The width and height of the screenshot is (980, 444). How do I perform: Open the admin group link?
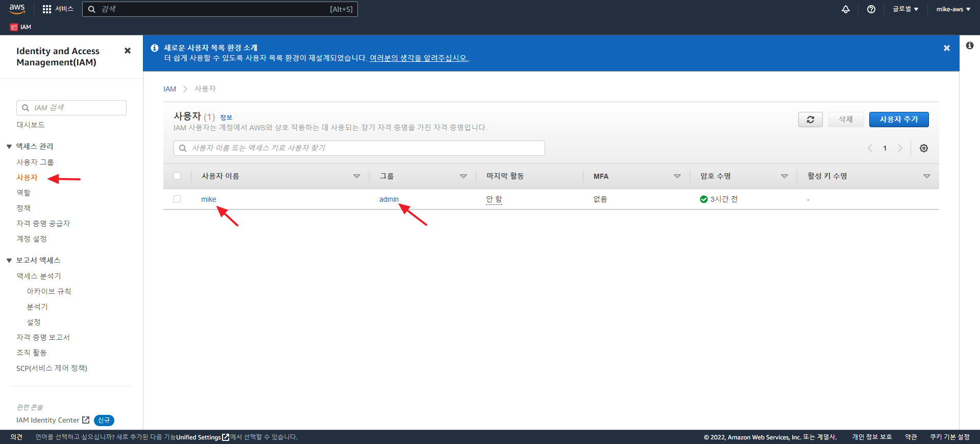(389, 199)
